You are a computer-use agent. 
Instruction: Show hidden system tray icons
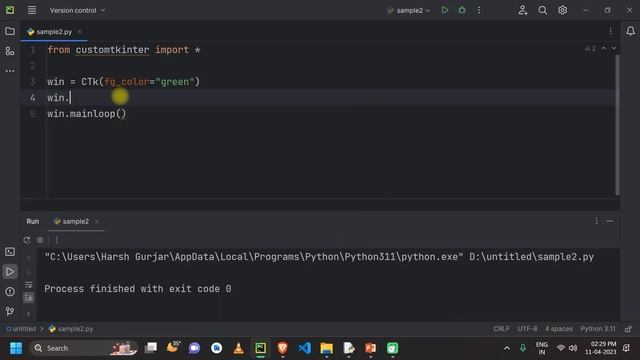click(x=507, y=348)
